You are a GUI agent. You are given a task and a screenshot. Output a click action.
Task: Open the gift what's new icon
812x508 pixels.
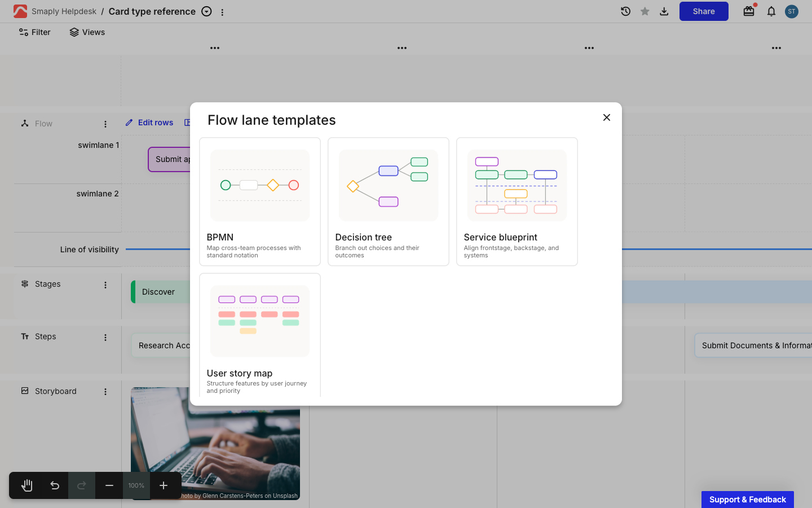click(x=749, y=11)
